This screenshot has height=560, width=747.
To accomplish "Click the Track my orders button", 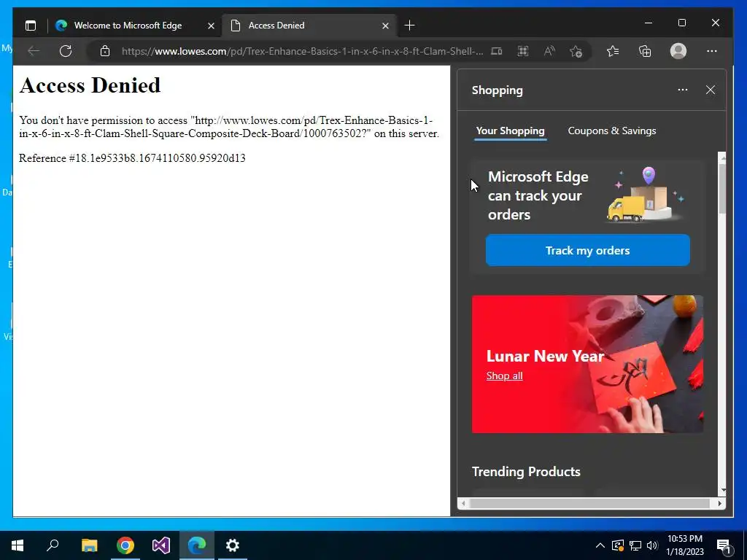I will (587, 251).
